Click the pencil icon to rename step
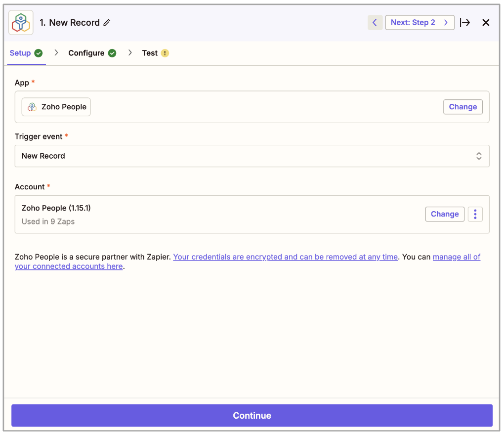This screenshot has height=436, width=504. tap(107, 23)
